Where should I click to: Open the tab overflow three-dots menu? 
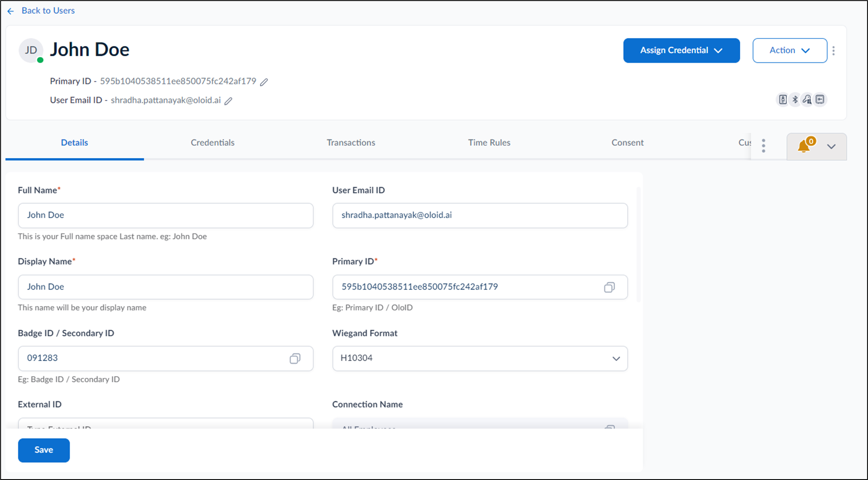764,146
